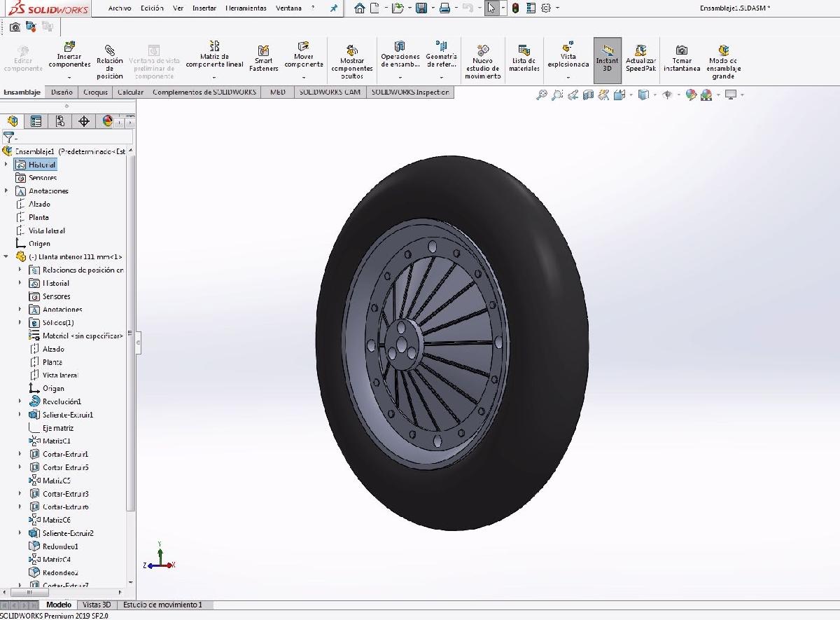Screen dimensions: 840x620
Task: Open the Complementos de SOLIDWORKS tab
Action: click(x=204, y=92)
